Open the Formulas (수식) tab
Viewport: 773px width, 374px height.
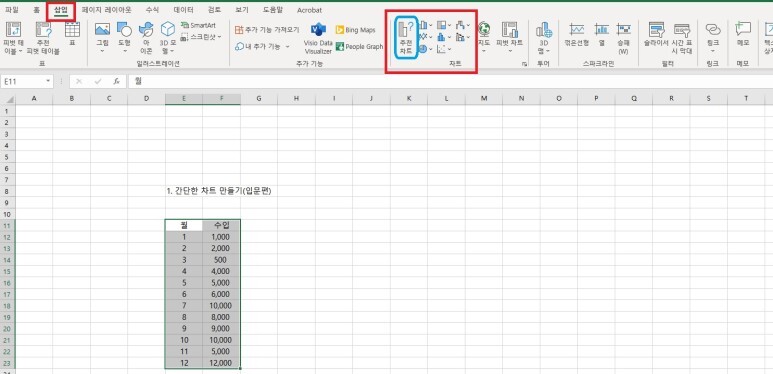pos(153,10)
